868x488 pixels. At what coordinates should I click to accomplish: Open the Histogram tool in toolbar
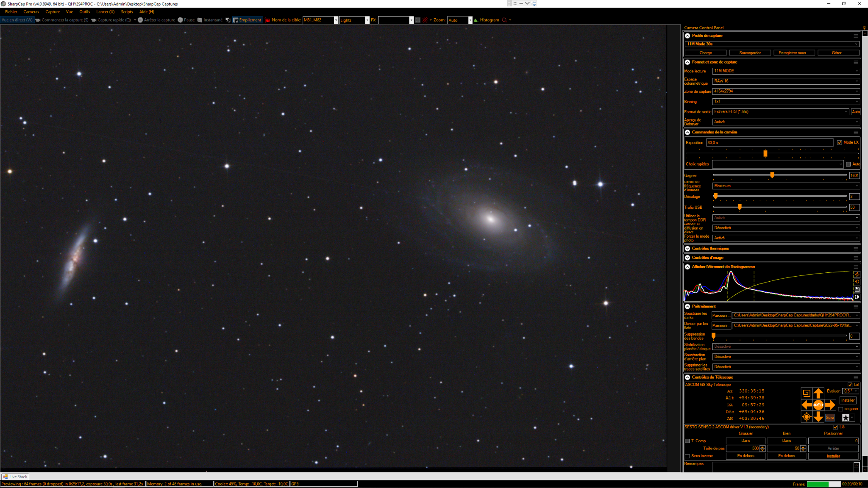(487, 20)
